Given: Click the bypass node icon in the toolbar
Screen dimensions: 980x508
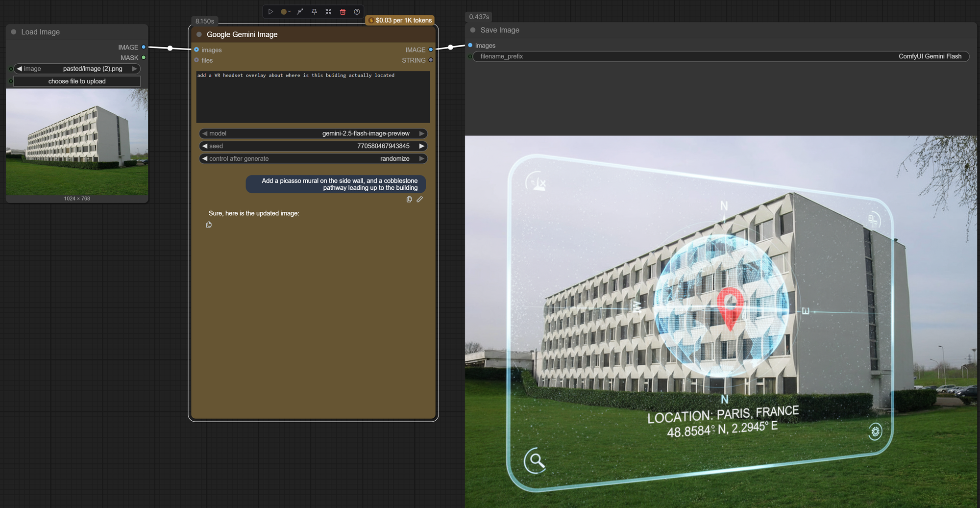Looking at the screenshot, I should tap(300, 12).
